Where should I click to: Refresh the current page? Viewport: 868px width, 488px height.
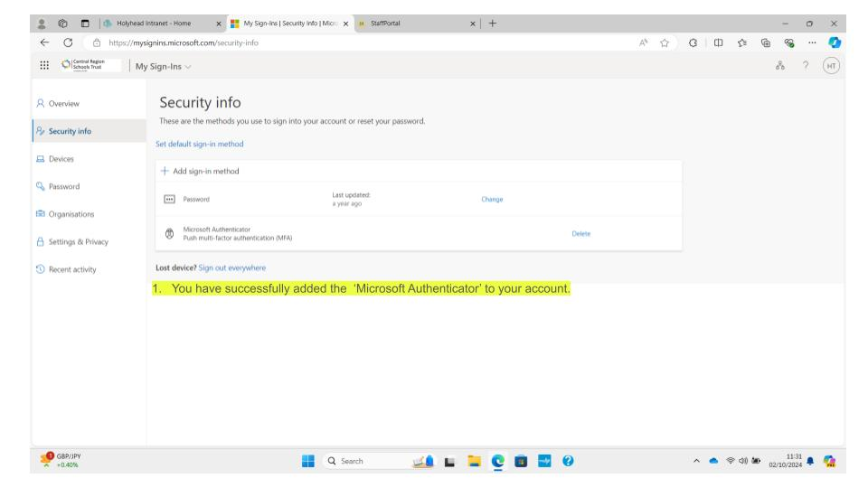[x=68, y=42]
